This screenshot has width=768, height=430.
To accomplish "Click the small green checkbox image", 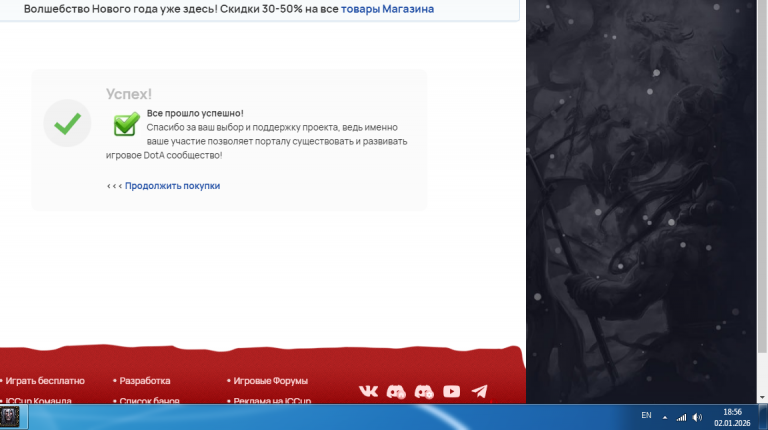I will [126, 124].
